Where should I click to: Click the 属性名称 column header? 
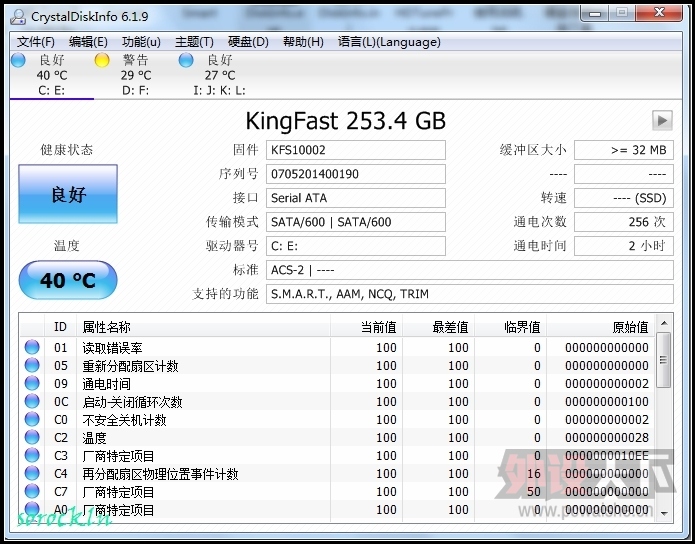[203, 327]
